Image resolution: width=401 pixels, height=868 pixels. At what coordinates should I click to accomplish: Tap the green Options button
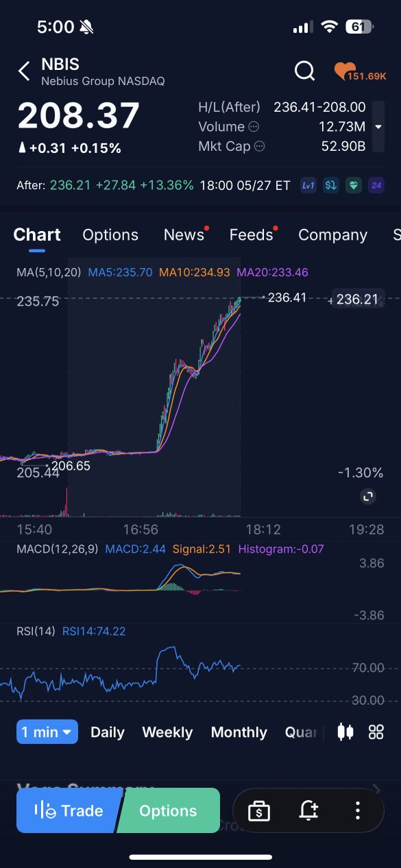169,810
